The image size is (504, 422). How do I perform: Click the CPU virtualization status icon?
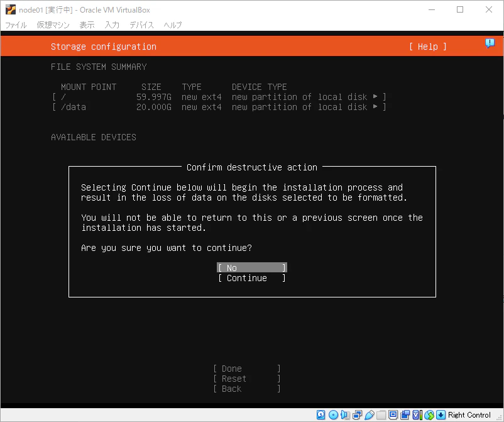(417, 414)
